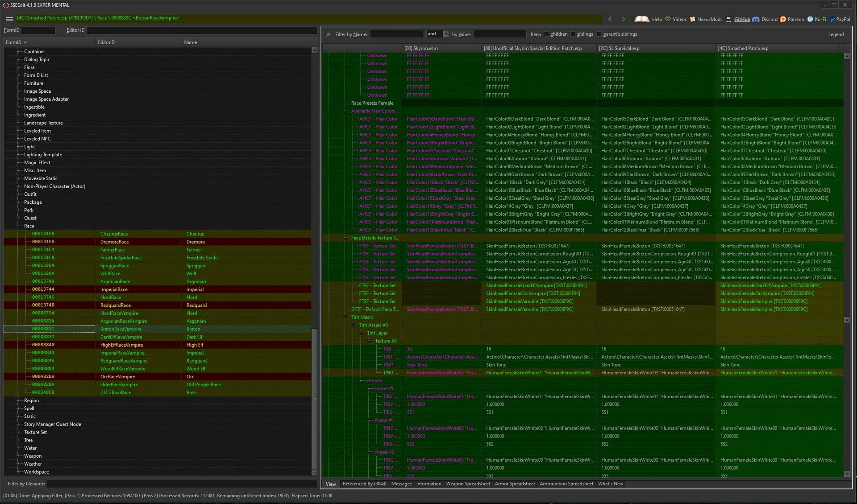Click the down arrow of the left tree scrollbar
857x504 pixels.
coord(314,472)
